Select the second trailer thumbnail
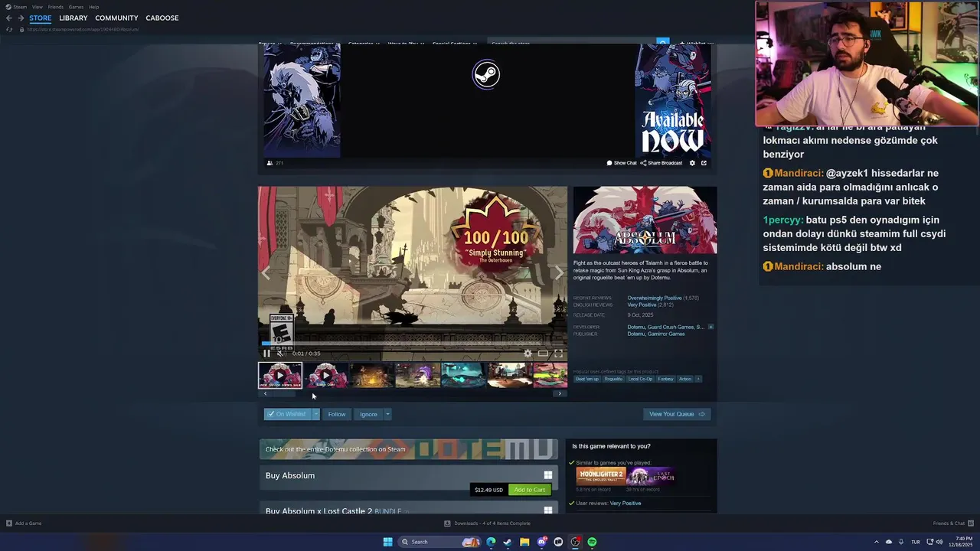This screenshot has width=980, height=551. point(326,375)
